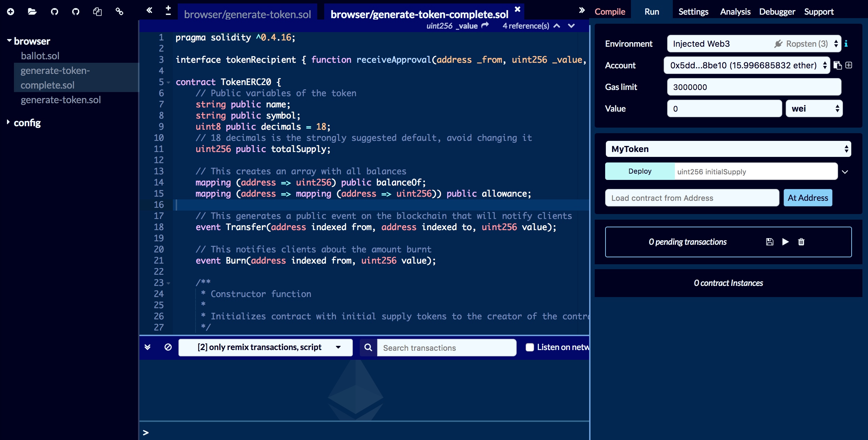Click the At Address button
Screen dimensions: 868x440
[807, 198]
